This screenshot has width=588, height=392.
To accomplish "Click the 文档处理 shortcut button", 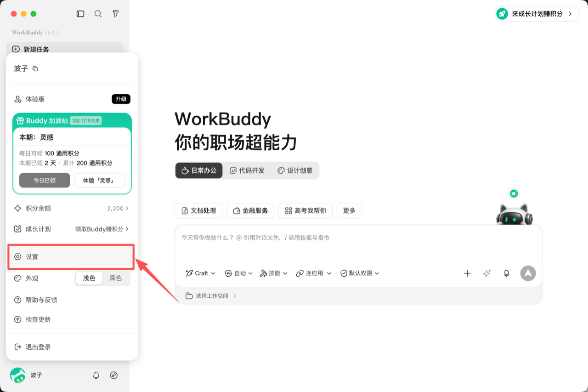I will pos(198,210).
